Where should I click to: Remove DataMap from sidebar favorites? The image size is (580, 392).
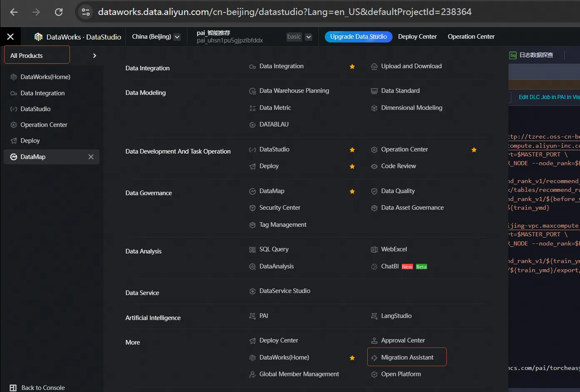[91, 157]
